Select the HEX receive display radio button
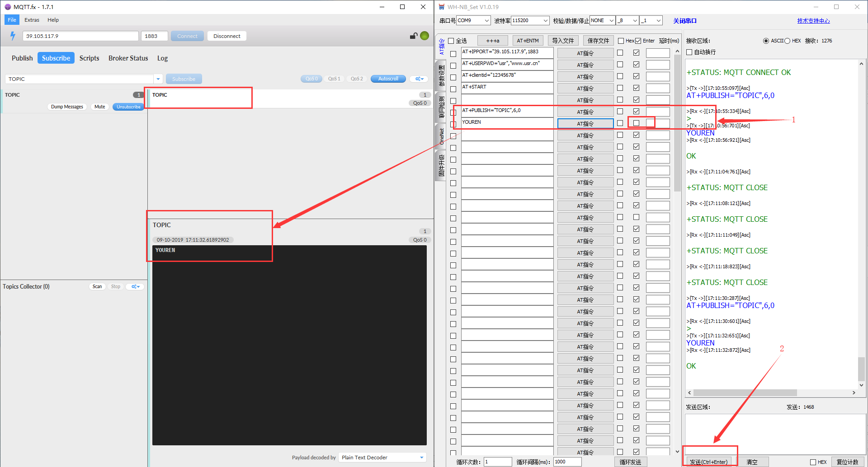 point(787,41)
